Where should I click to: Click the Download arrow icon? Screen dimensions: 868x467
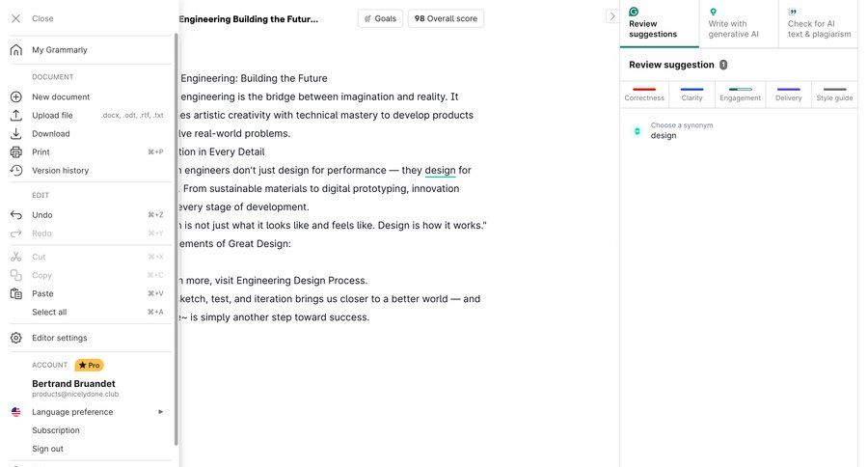[x=16, y=133]
